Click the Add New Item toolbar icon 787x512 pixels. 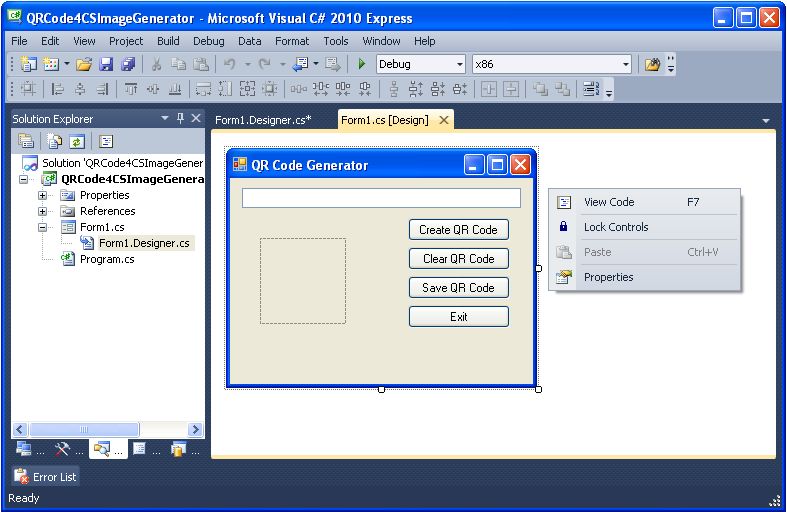point(51,64)
